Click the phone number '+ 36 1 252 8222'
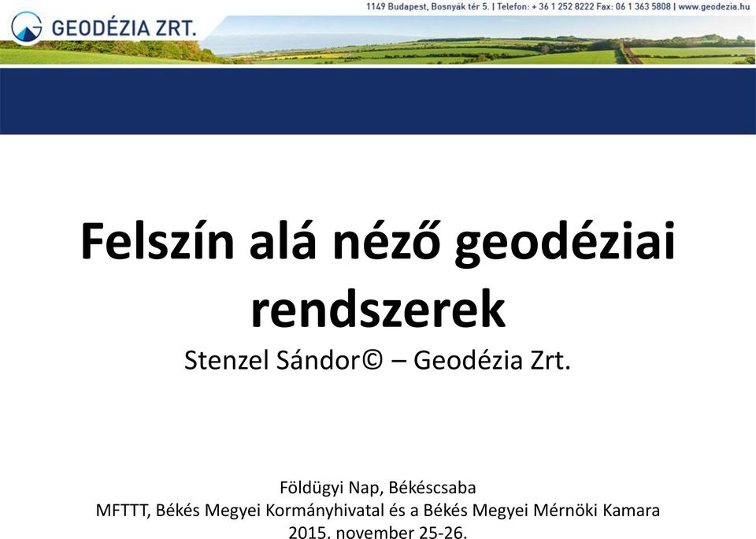756x539 pixels. [x=563, y=7]
